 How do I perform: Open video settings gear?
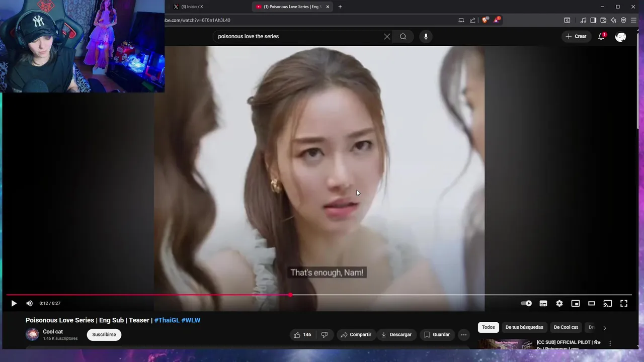(559, 303)
